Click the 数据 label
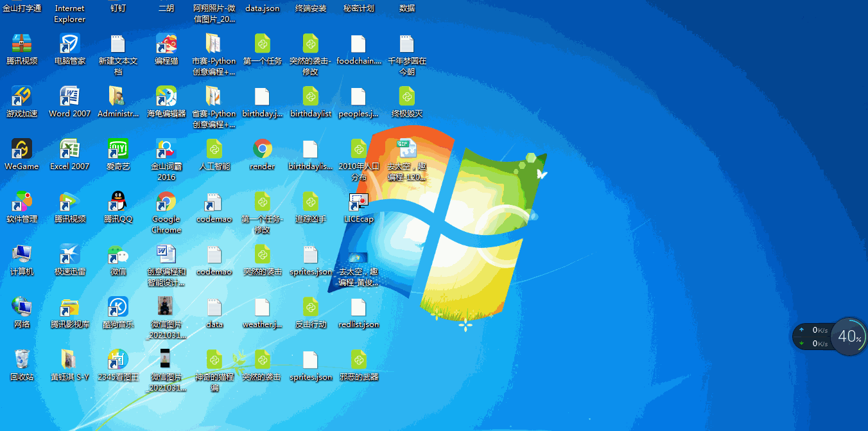 pyautogui.click(x=407, y=8)
